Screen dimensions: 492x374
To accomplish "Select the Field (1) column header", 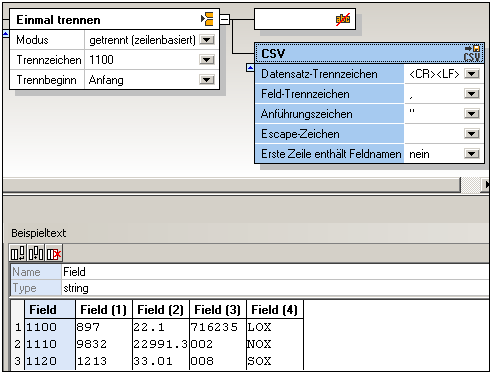I will click(104, 310).
